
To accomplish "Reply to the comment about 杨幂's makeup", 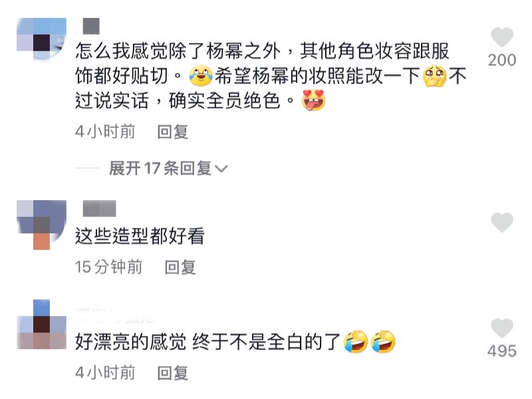I will (x=173, y=132).
